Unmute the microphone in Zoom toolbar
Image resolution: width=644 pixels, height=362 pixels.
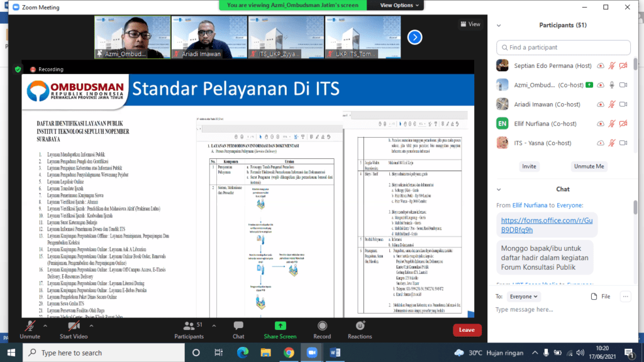click(30, 330)
